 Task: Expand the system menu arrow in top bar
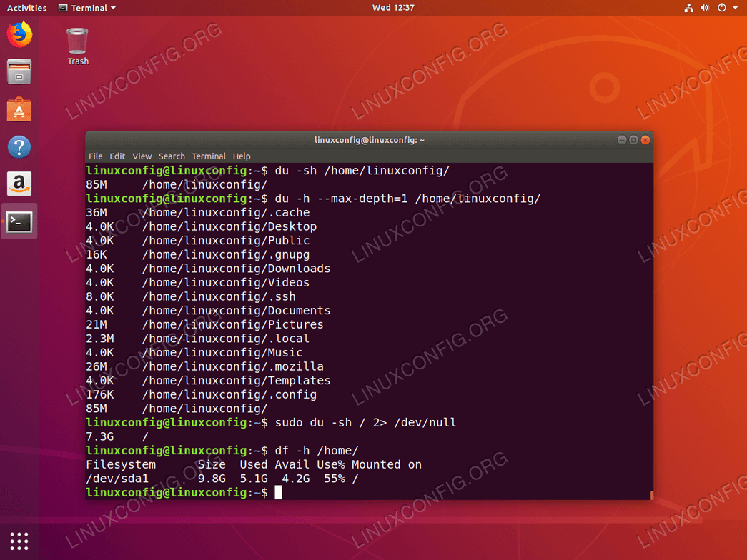coord(735,8)
